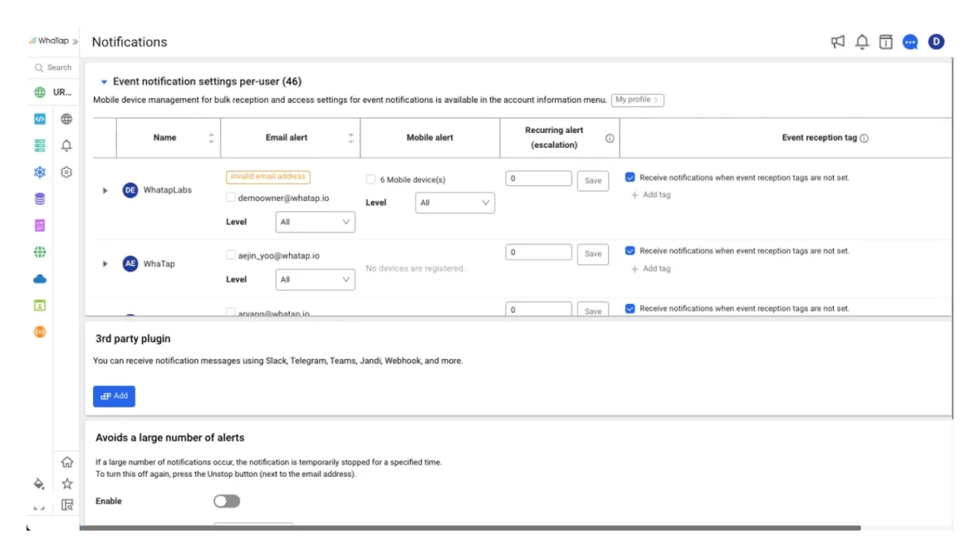Click the blue chat support bubble

(x=910, y=42)
